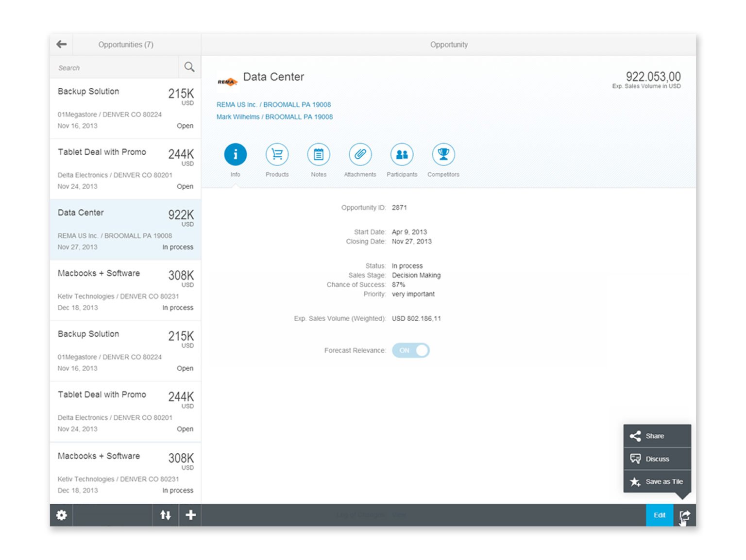The width and height of the screenshot is (746, 560).
Task: Choose Discuss from the popup menu
Action: tap(657, 459)
